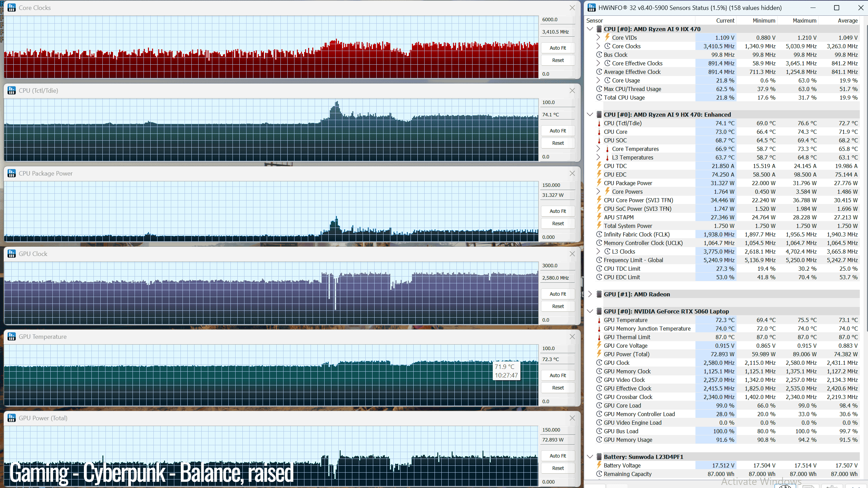Expand the Core VIDs sensor row

[x=598, y=38]
